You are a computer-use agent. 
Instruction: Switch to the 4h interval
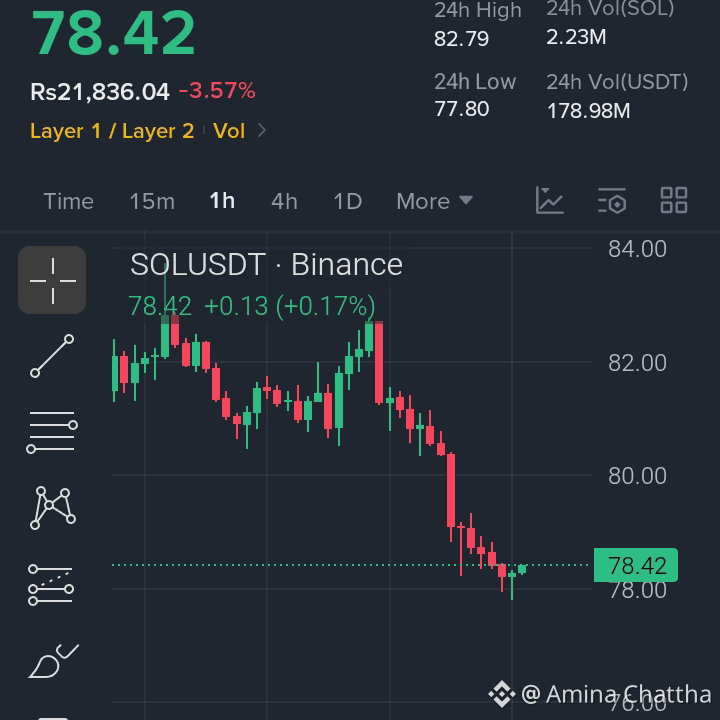[284, 202]
